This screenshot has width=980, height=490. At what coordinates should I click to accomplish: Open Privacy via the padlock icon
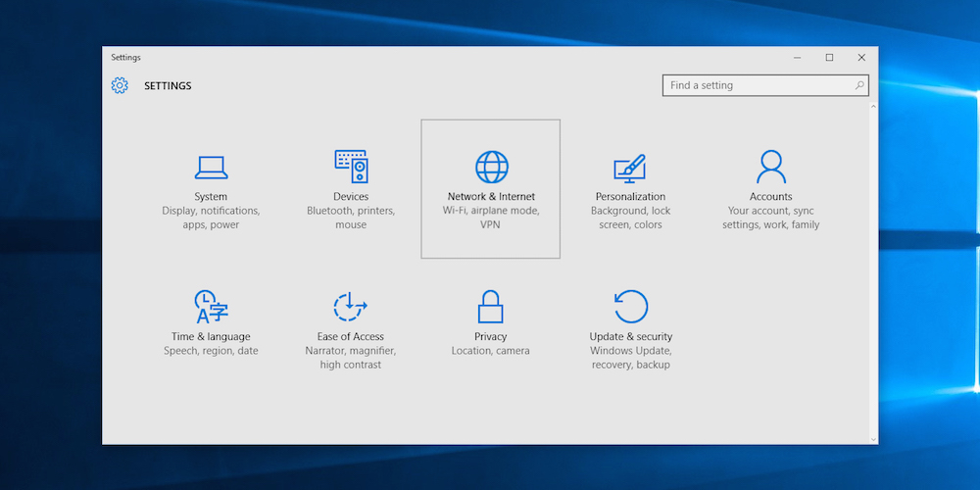pyautogui.click(x=490, y=307)
